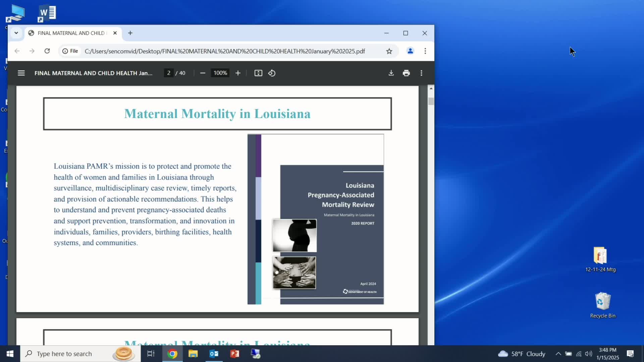Screen dimensions: 644x362
Task: Select the computer shortcut icon on desktop
Action: pos(15,13)
